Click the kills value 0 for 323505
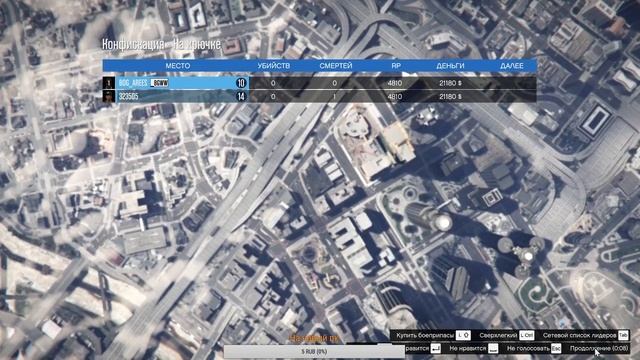The width and height of the screenshot is (640, 360). (x=273, y=96)
